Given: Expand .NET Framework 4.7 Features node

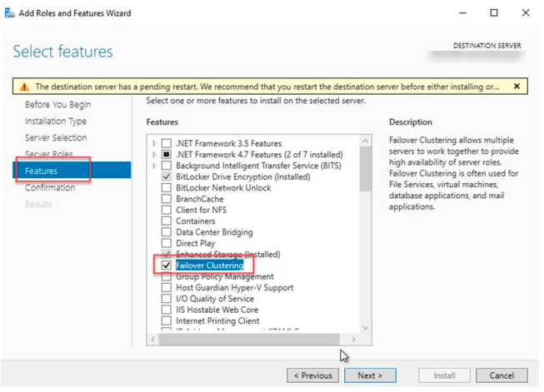Looking at the screenshot, I should tap(154, 154).
